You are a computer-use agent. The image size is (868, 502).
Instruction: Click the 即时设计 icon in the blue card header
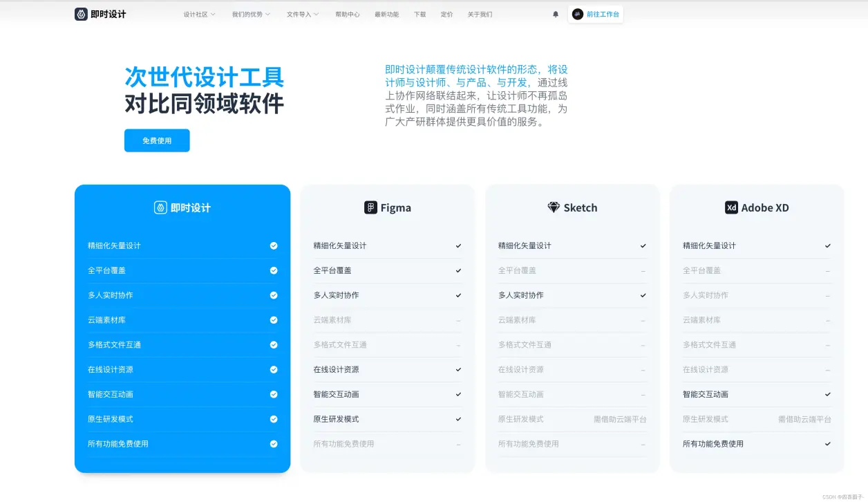(x=160, y=207)
